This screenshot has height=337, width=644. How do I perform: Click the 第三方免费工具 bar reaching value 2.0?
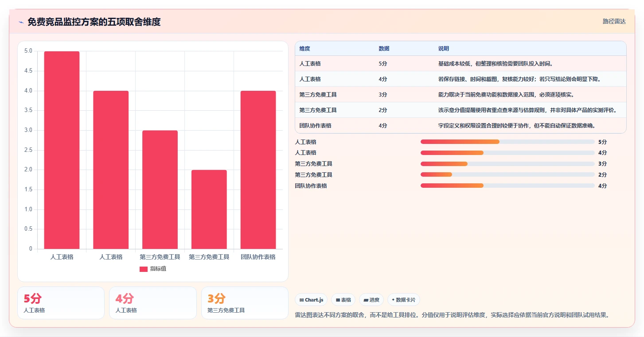(x=209, y=209)
